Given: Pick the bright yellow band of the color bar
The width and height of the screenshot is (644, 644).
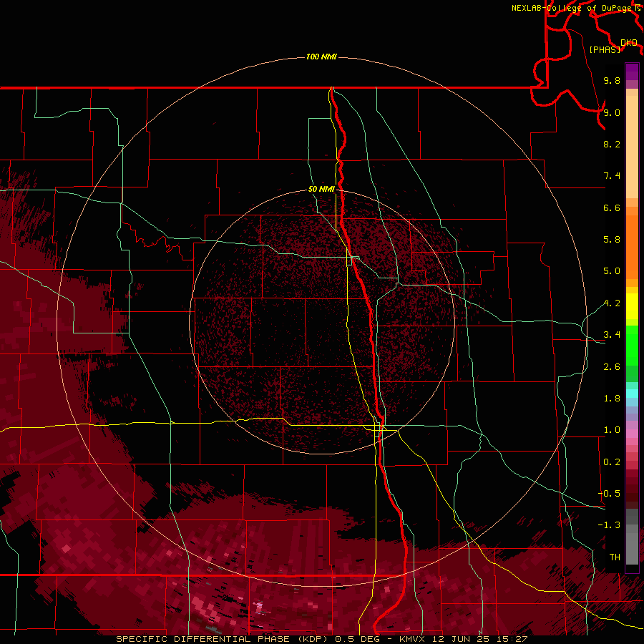Looking at the screenshot, I should pyautogui.click(x=632, y=306).
